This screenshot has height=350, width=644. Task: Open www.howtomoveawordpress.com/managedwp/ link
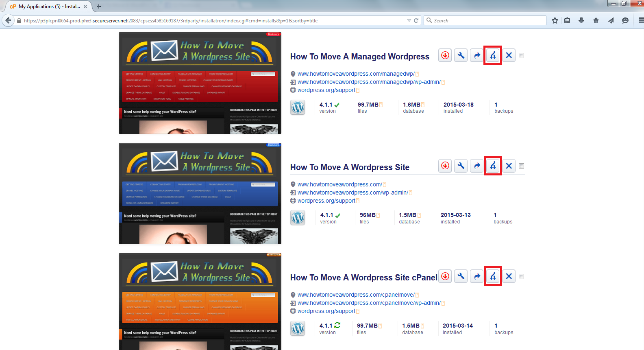point(356,74)
